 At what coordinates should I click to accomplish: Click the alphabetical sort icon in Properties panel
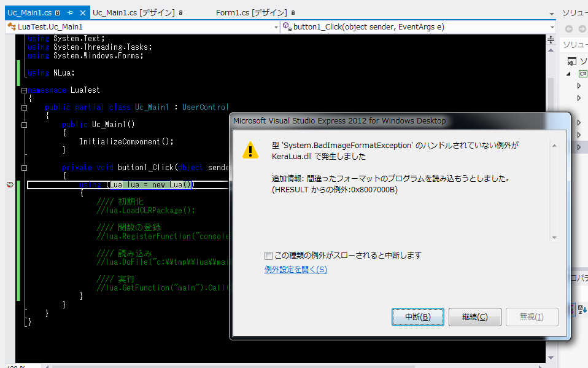point(582,310)
